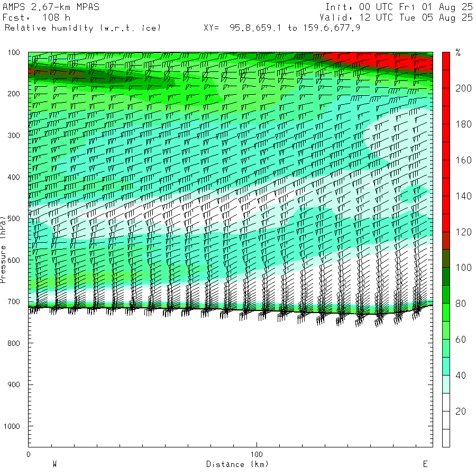Click the colorbar label 60
The image size is (476, 476).
click(x=461, y=340)
